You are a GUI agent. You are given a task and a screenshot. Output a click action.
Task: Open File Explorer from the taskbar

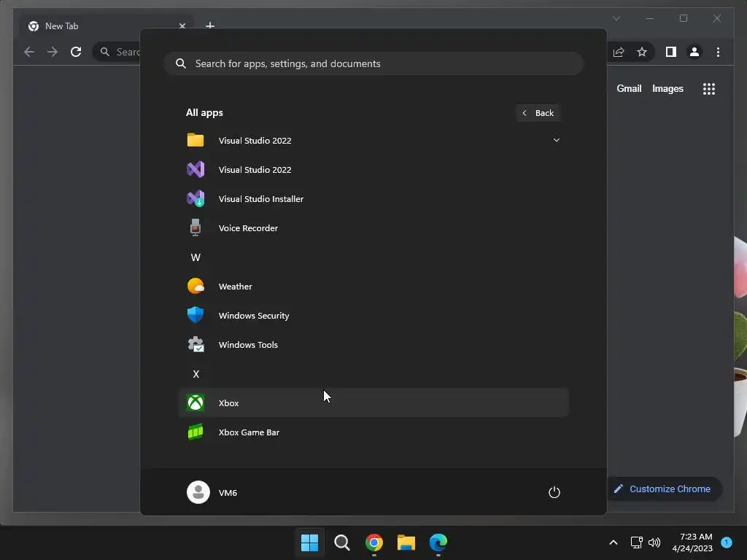coord(406,542)
